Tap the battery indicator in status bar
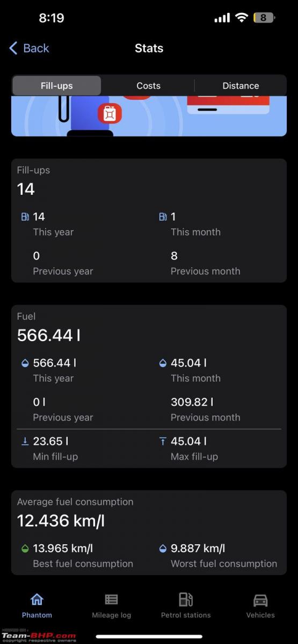 click(x=264, y=18)
